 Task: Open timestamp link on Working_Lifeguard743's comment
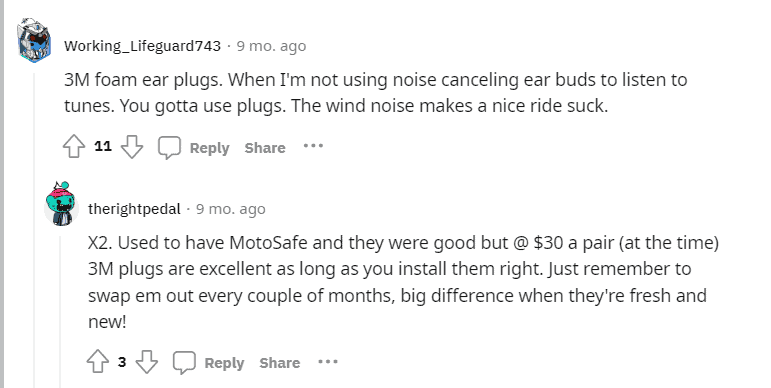[271, 46]
